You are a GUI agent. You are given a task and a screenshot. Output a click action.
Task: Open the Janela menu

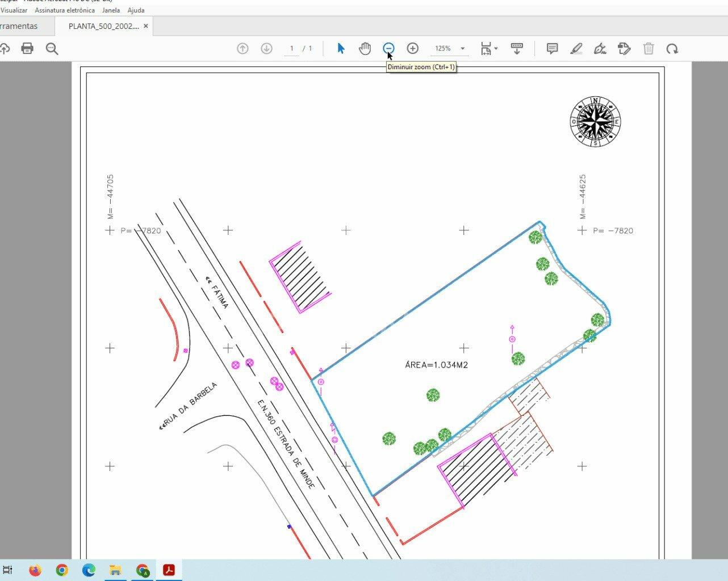click(x=111, y=10)
